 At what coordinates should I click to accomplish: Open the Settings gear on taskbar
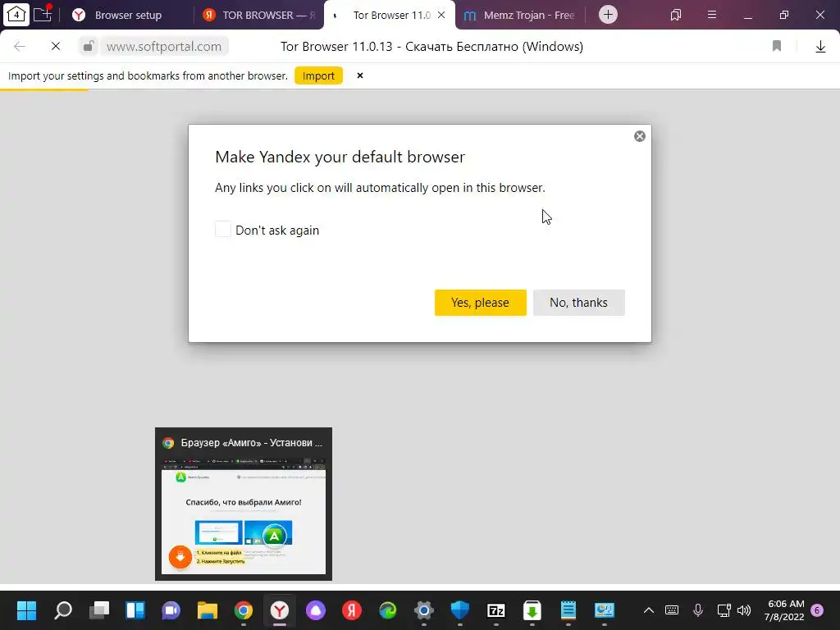pyautogui.click(x=424, y=610)
